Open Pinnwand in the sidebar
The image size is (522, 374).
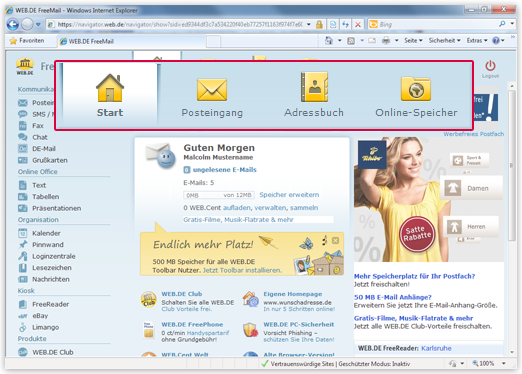click(x=41, y=245)
